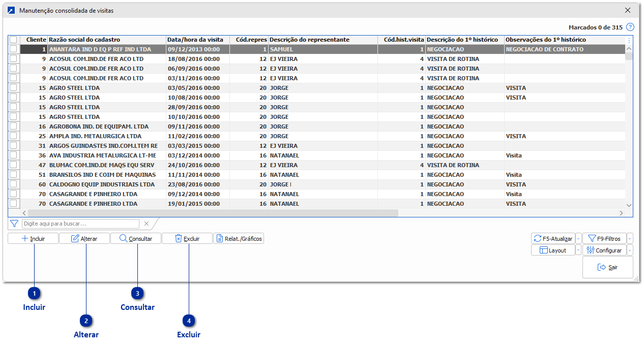Click the horizontal scrollbar left arrow
Screen dimensions: 644x348
24,213
